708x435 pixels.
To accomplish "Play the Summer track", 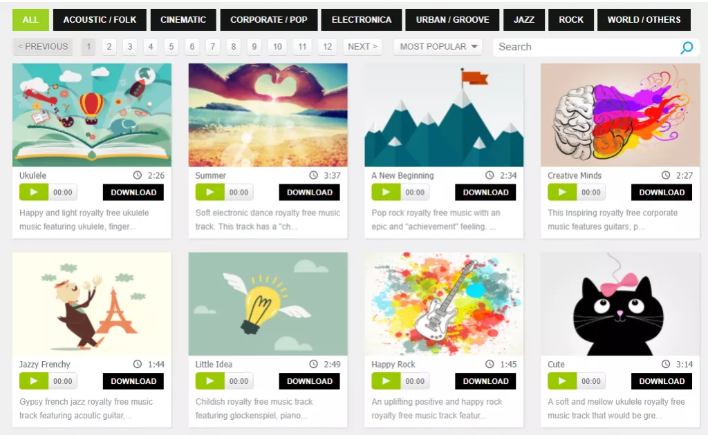I will click(x=210, y=192).
